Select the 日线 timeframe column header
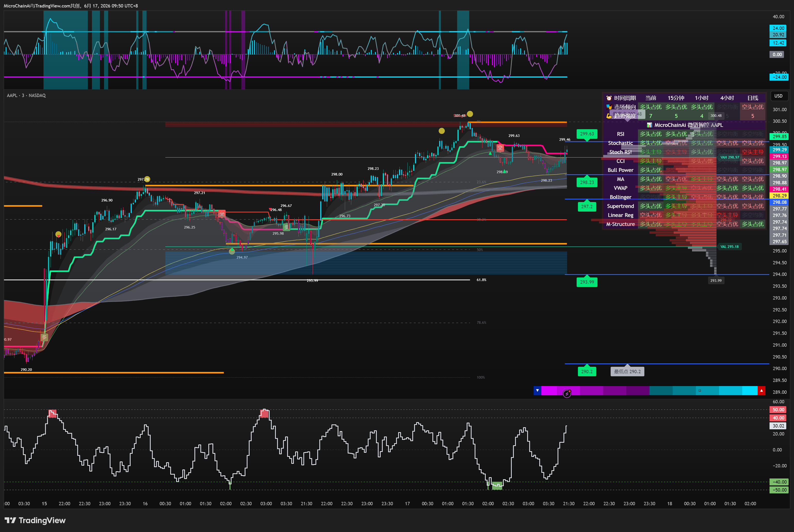The width and height of the screenshot is (794, 532). click(x=753, y=98)
